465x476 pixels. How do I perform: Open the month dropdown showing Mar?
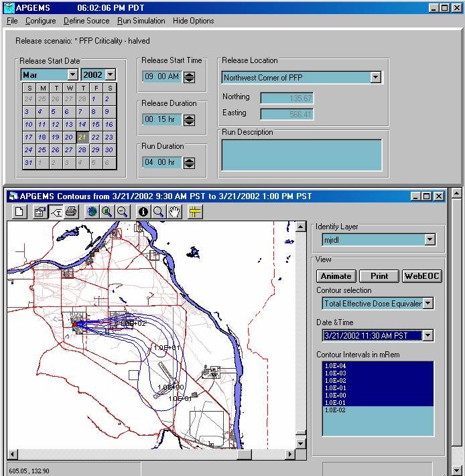(73, 74)
